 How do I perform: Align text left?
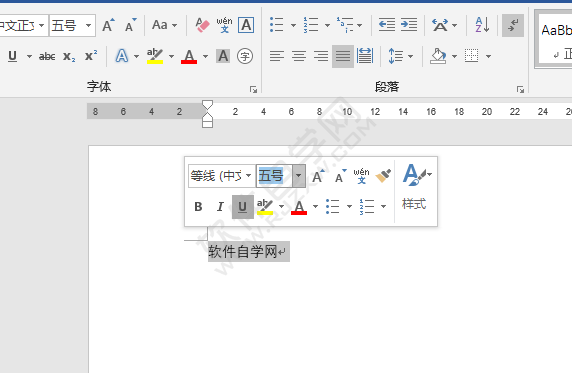pos(277,56)
